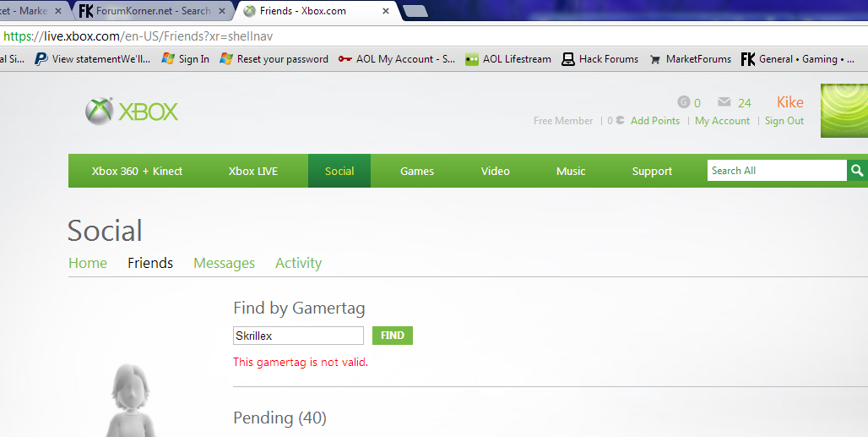Click the 'This gamertag is not valid.' message
Image resolution: width=868 pixels, height=437 pixels.
point(301,363)
